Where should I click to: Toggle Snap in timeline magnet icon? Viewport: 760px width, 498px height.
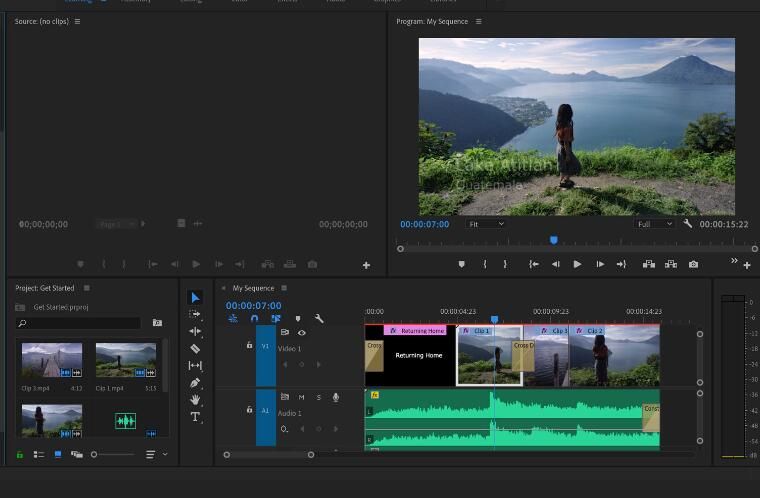pyautogui.click(x=254, y=319)
